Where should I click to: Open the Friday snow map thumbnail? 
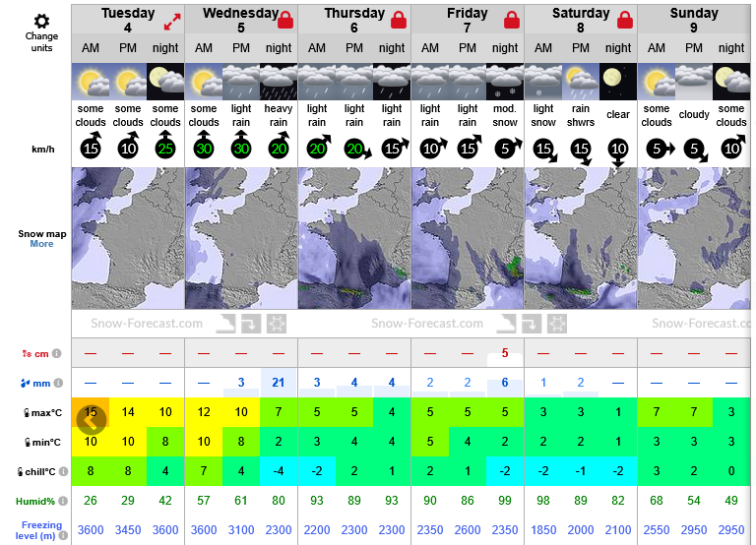tap(468, 238)
